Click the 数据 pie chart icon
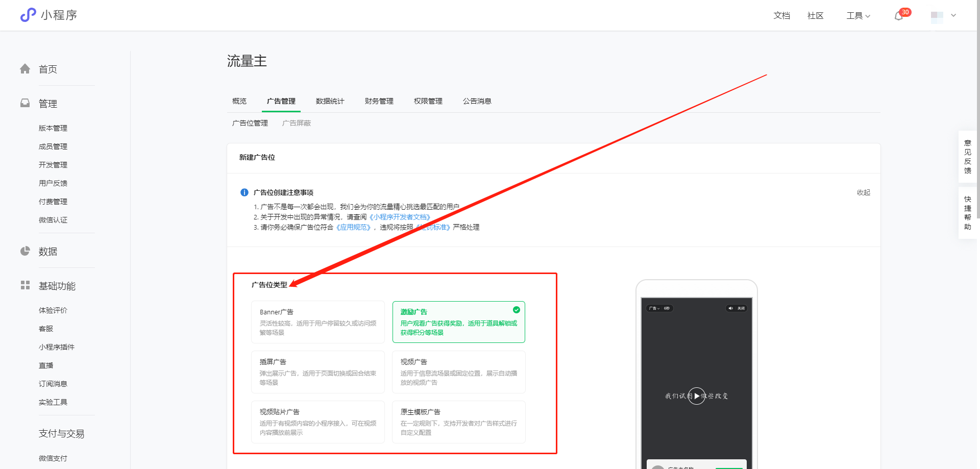The image size is (980, 469). click(x=25, y=251)
